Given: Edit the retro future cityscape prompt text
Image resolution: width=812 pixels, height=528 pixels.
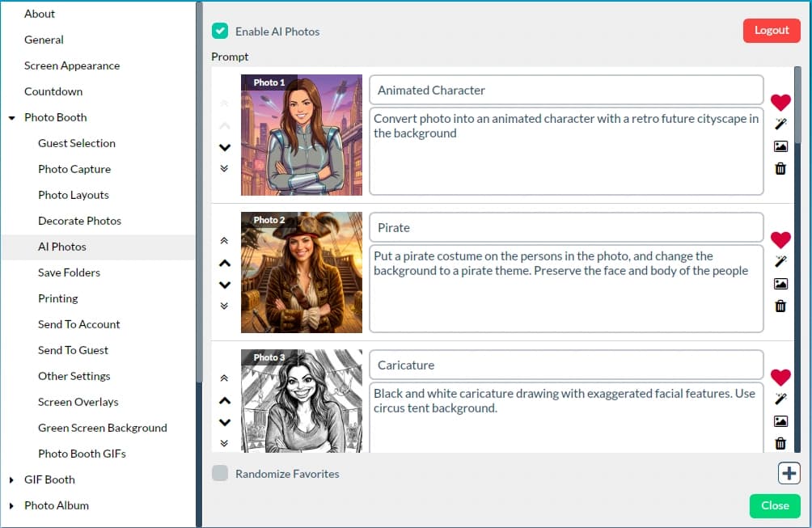Looking at the screenshot, I should [x=566, y=151].
